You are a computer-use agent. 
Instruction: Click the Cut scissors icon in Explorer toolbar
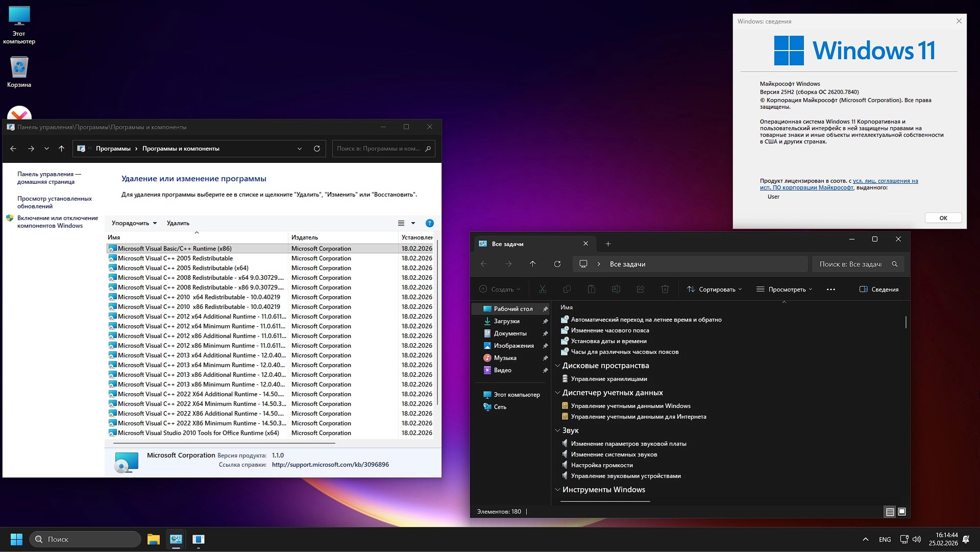pos(542,290)
